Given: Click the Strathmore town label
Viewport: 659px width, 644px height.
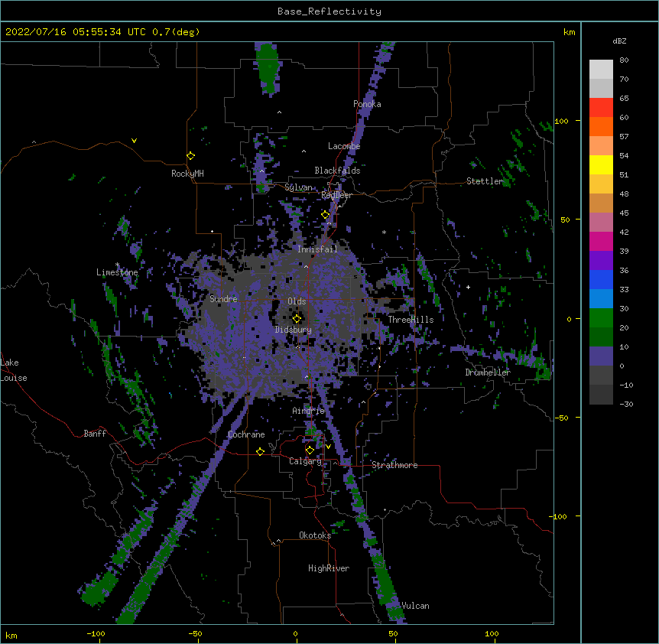Looking at the screenshot, I should [394, 465].
